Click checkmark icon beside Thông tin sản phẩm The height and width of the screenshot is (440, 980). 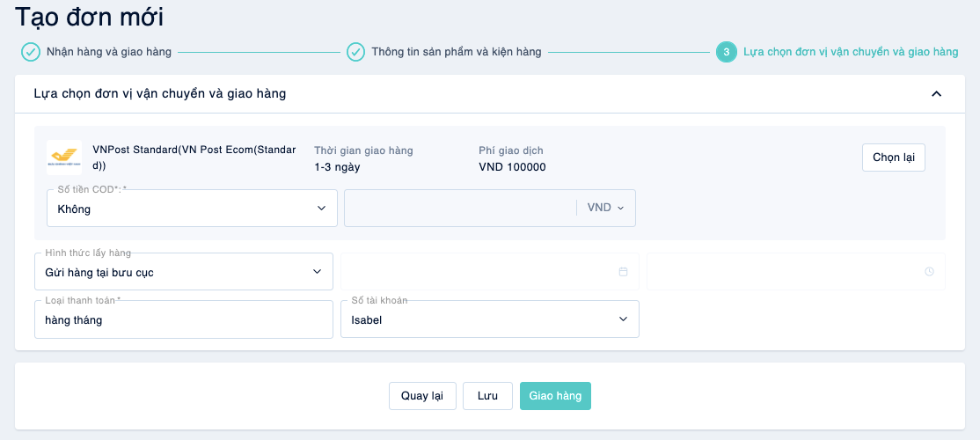(x=355, y=52)
